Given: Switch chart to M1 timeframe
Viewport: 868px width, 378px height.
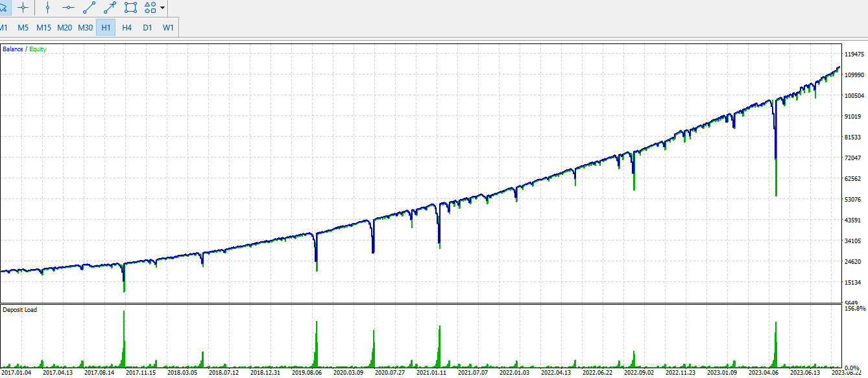Looking at the screenshot, I should tap(3, 27).
